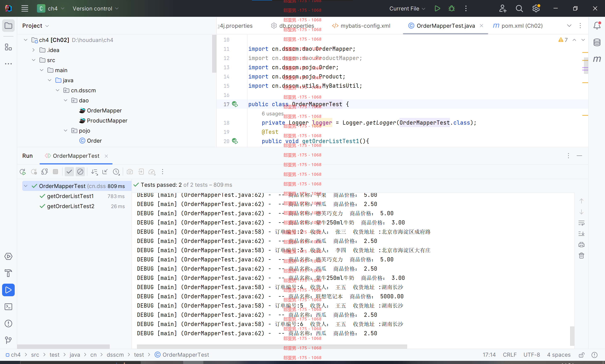Click the CRLF line separator widget
605x364 pixels.
point(510,355)
